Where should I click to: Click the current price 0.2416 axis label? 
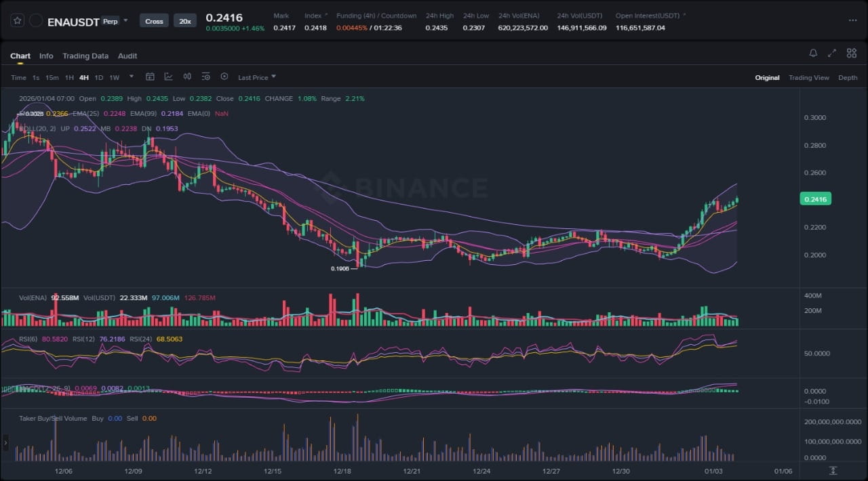tap(816, 199)
